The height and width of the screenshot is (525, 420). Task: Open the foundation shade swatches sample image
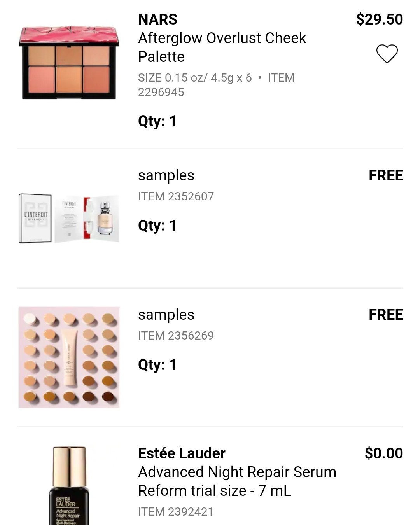tap(69, 357)
